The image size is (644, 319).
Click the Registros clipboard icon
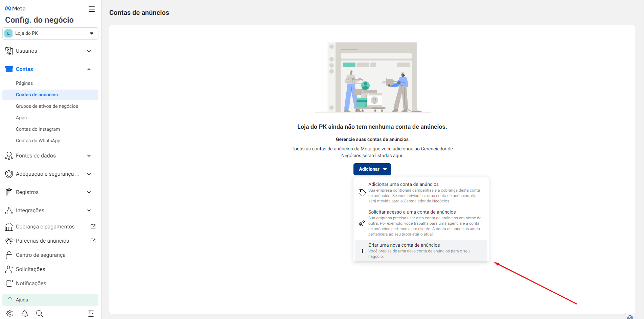(x=9, y=192)
